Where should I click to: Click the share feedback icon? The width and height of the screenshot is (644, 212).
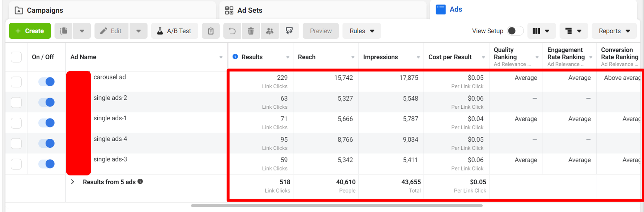tap(289, 31)
